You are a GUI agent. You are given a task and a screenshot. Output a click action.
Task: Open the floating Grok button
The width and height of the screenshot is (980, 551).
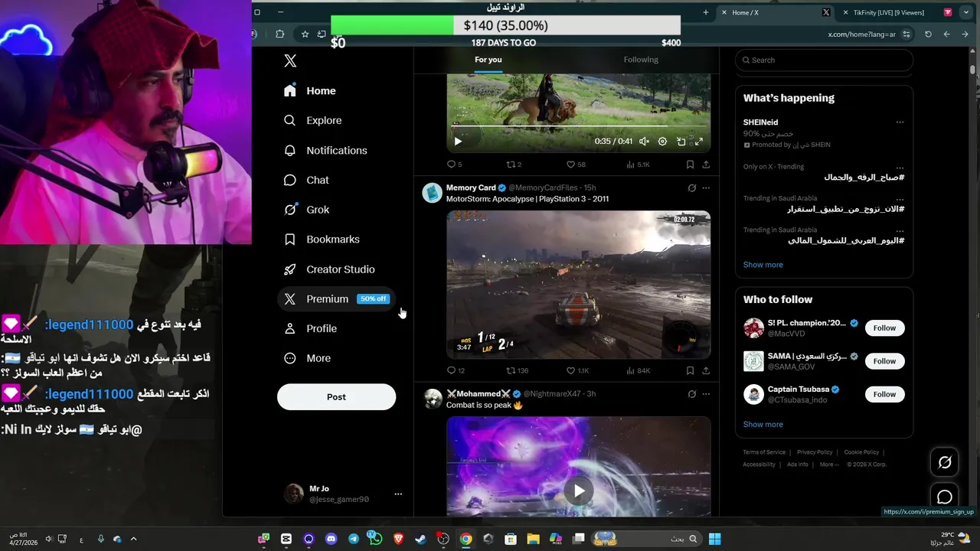(x=945, y=462)
